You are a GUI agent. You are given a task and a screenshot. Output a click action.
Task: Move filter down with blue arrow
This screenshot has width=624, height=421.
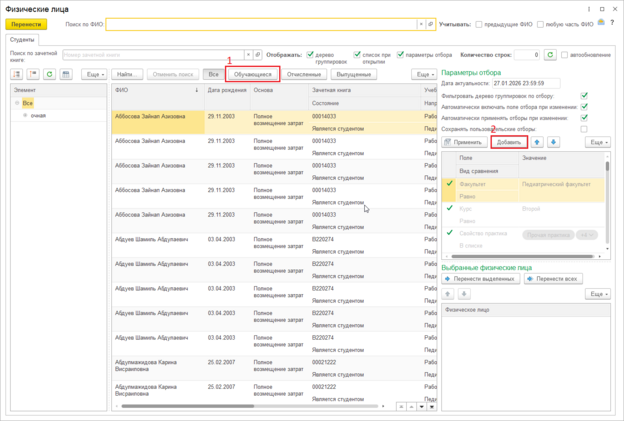tap(555, 143)
